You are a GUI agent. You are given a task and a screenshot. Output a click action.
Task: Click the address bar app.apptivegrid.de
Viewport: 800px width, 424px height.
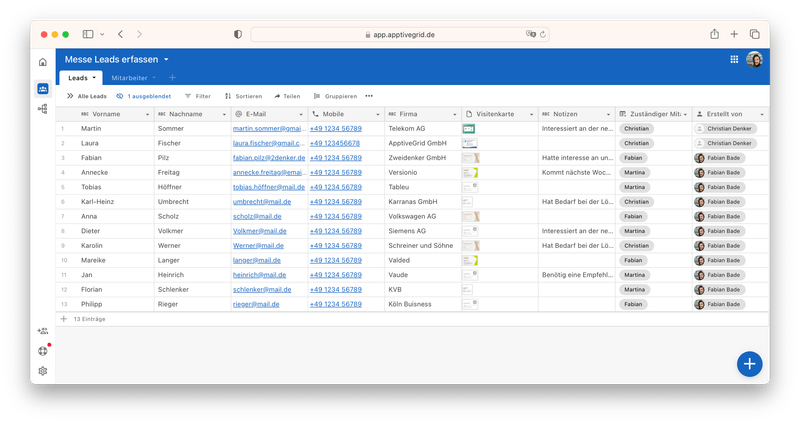[400, 34]
